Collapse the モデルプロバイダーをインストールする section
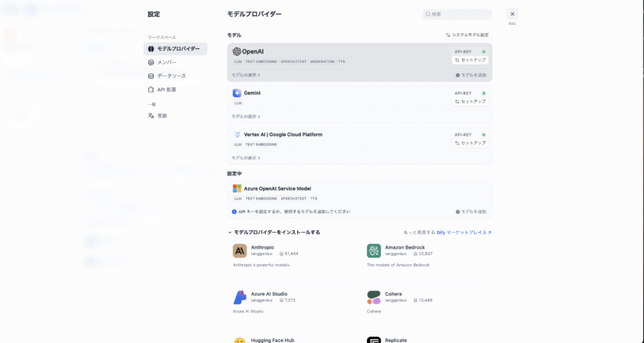Image resolution: width=644 pixels, height=343 pixels. point(229,232)
